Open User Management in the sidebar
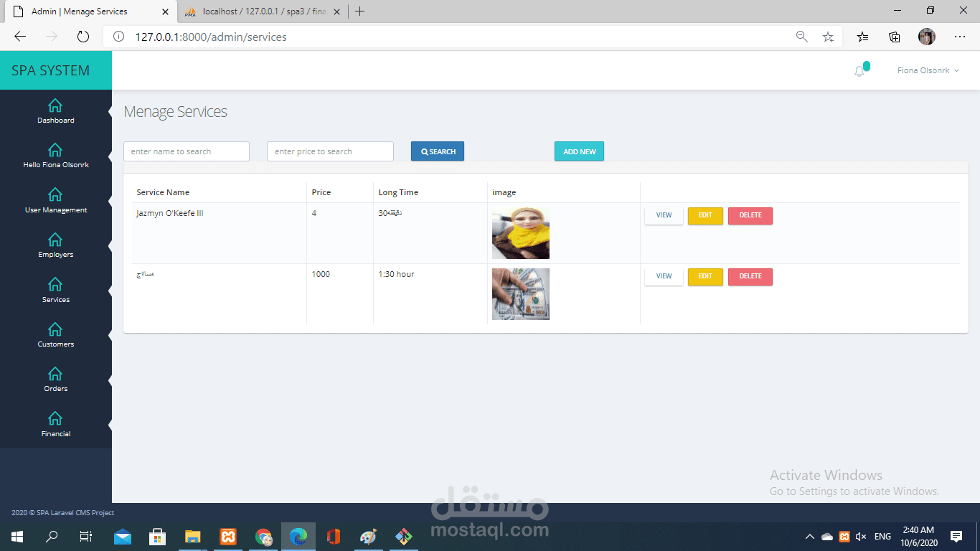Image resolution: width=980 pixels, height=551 pixels. pyautogui.click(x=55, y=201)
